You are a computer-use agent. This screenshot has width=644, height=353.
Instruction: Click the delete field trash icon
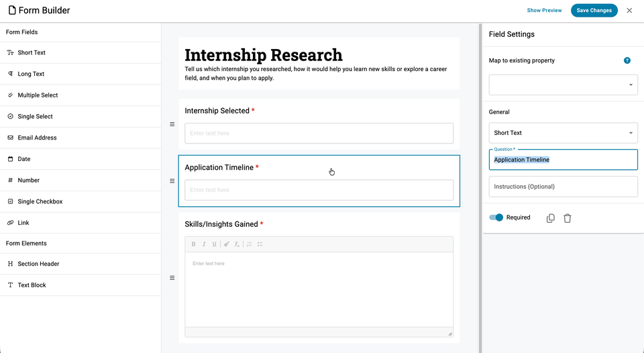pos(568,218)
